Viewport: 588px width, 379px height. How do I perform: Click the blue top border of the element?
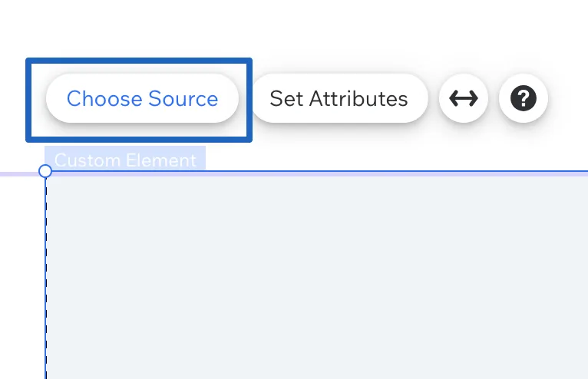pos(319,171)
